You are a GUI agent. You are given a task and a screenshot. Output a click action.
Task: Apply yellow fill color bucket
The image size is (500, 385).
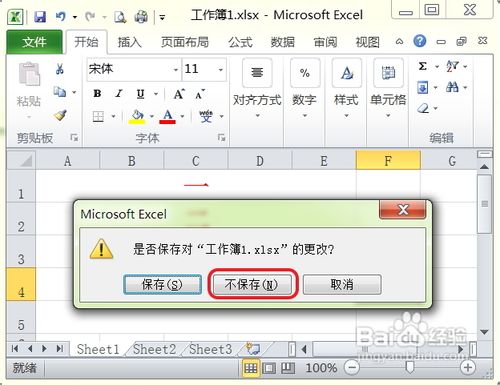(137, 117)
